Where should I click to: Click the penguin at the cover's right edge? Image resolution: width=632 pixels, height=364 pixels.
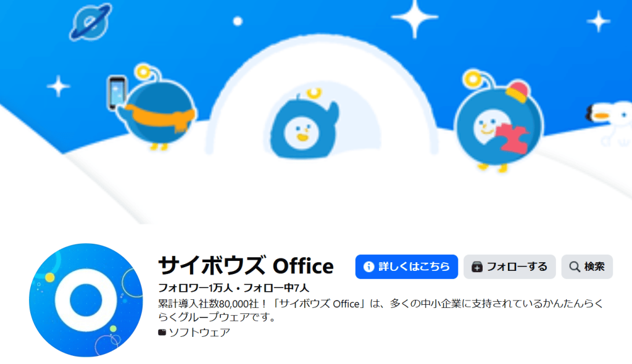pos(609,121)
